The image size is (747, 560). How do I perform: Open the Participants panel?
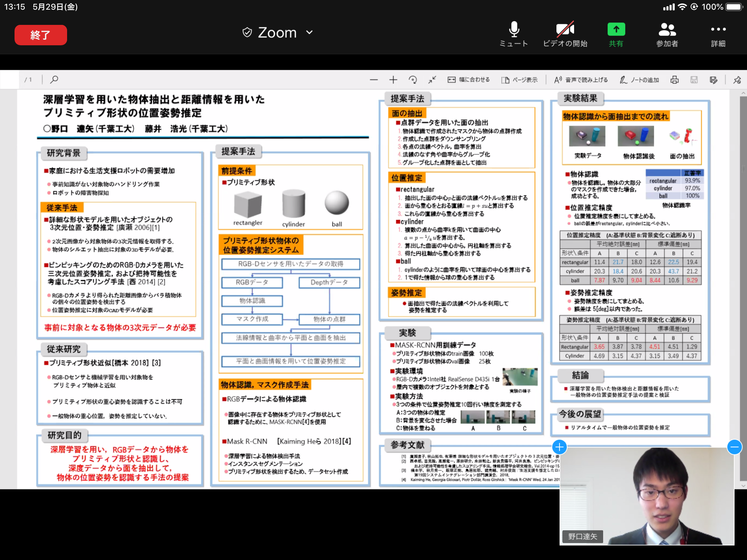click(x=667, y=30)
